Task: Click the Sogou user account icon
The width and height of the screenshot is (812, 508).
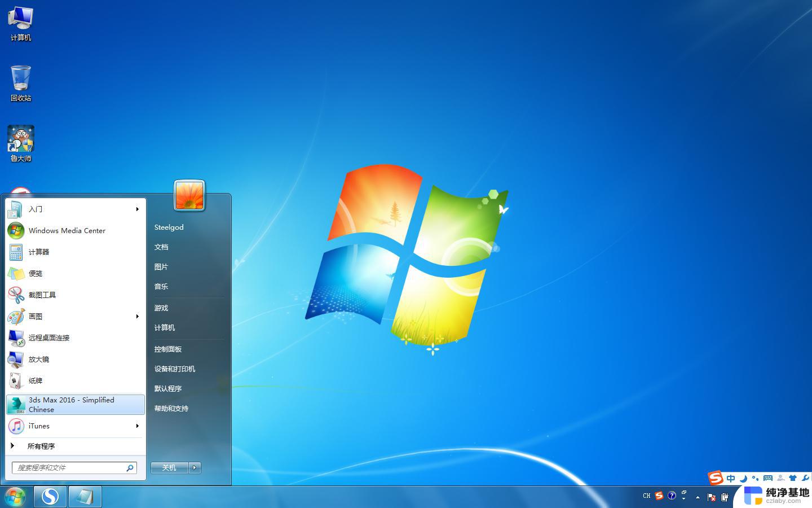Action: point(780,479)
